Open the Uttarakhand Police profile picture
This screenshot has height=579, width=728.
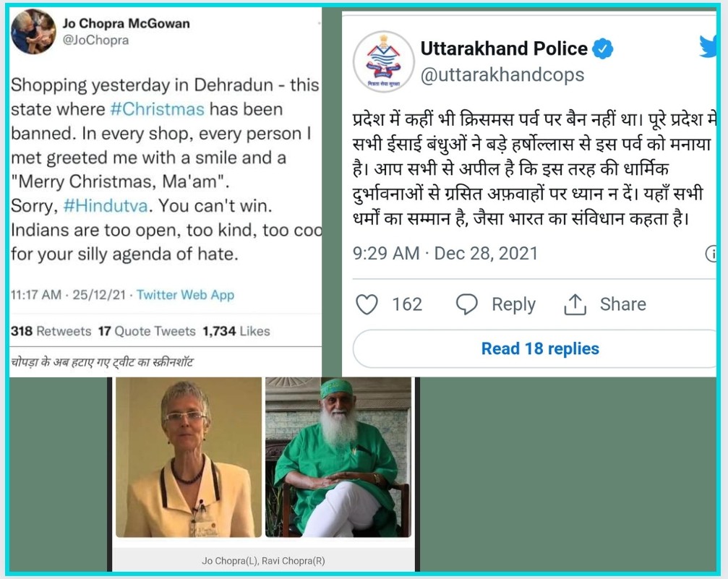click(x=383, y=61)
